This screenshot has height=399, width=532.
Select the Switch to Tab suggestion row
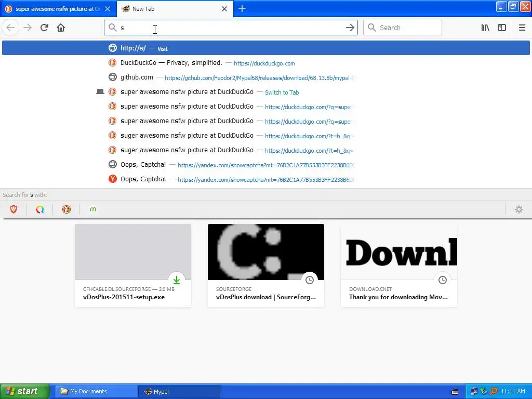point(266,92)
